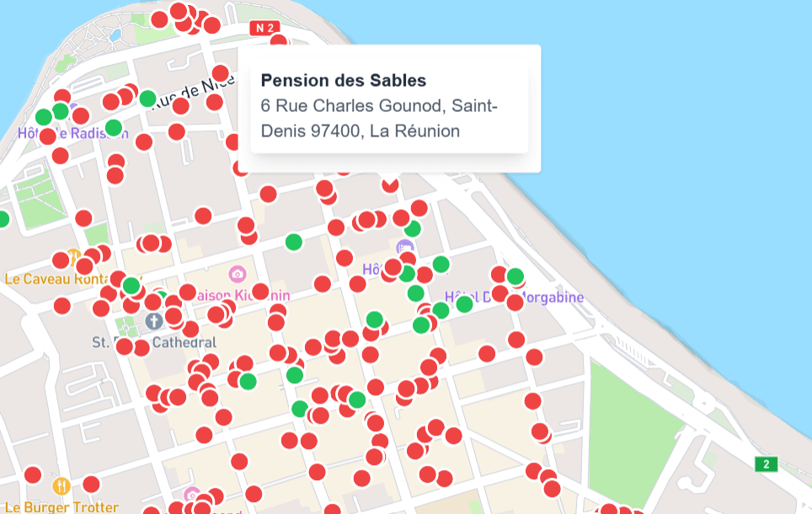Click the marker pin under the popup tip

(389, 183)
